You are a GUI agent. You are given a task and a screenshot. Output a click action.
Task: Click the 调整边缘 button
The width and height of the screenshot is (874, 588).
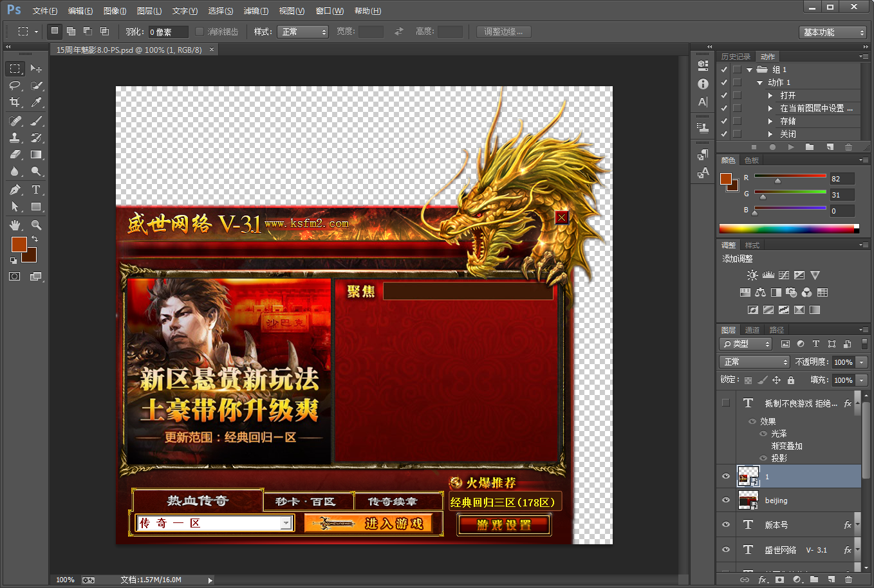pyautogui.click(x=504, y=32)
